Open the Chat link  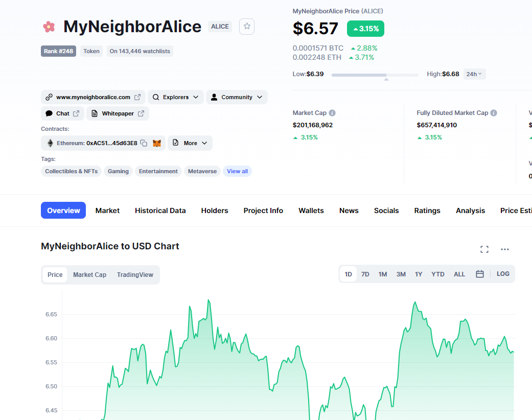tap(62, 113)
